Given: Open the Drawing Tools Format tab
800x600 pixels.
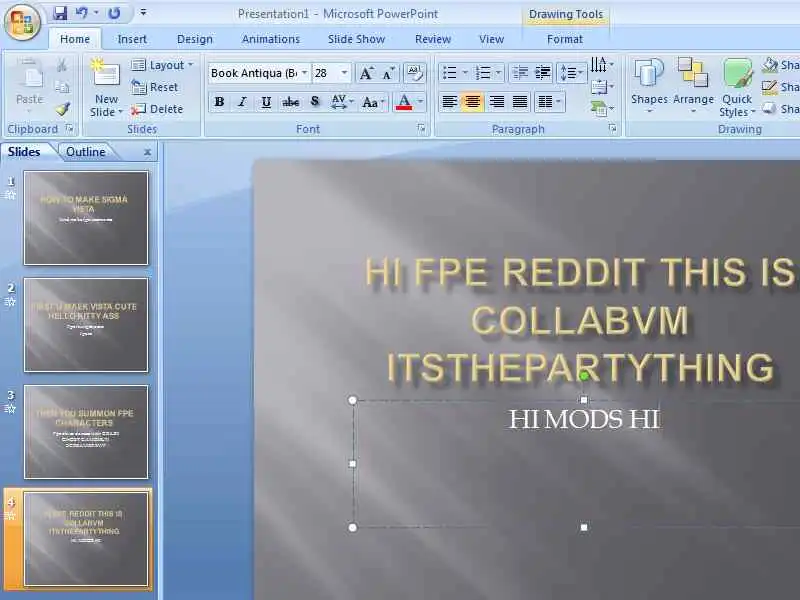Looking at the screenshot, I should click(564, 39).
